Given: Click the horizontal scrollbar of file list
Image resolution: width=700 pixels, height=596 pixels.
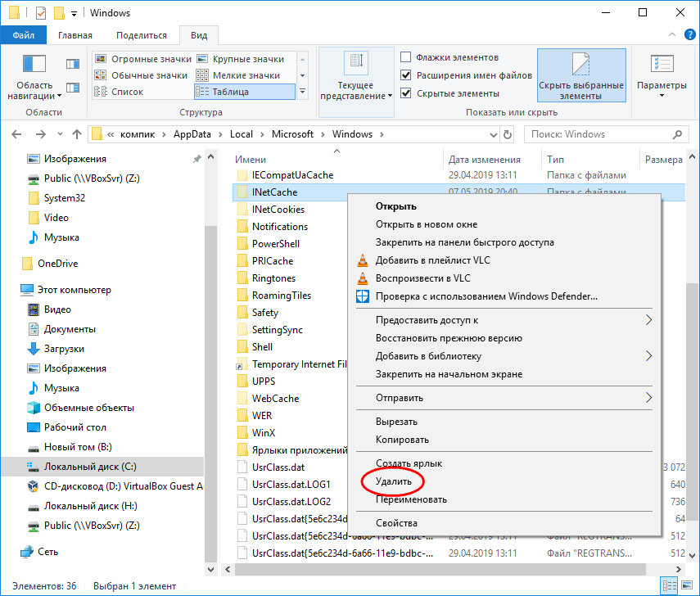Looking at the screenshot, I should tap(440, 569).
